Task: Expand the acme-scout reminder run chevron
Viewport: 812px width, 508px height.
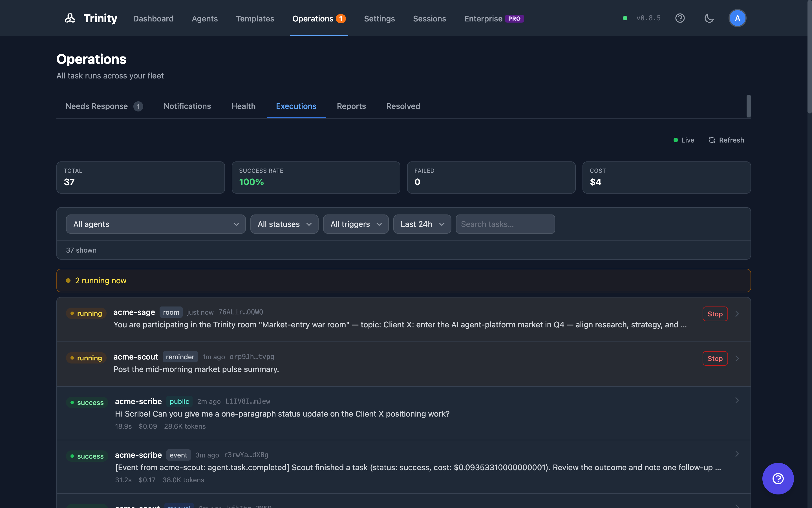Action: click(737, 358)
